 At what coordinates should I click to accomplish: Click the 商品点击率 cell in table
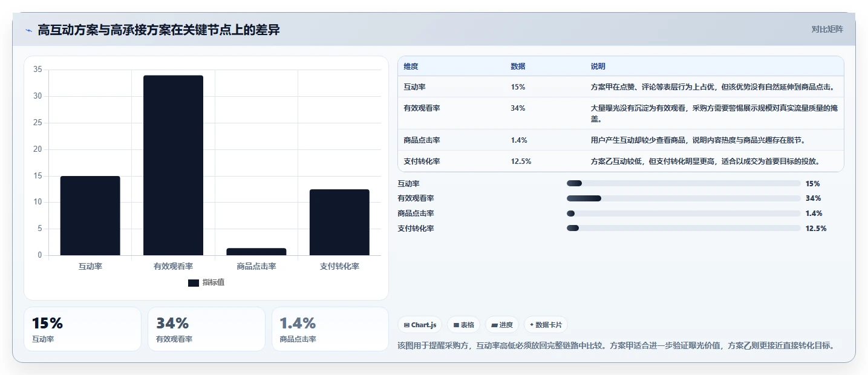click(x=422, y=140)
